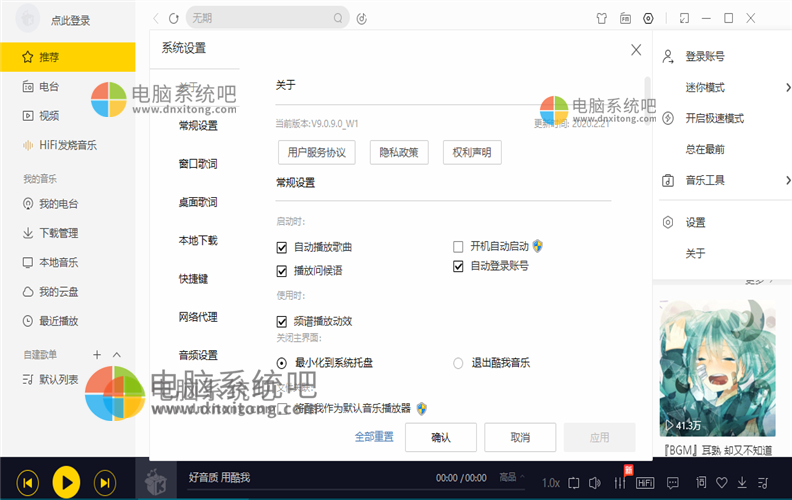Screen dimensions: 792x500
Task: Click the refresh icon next to the search box
Action: coord(174,19)
